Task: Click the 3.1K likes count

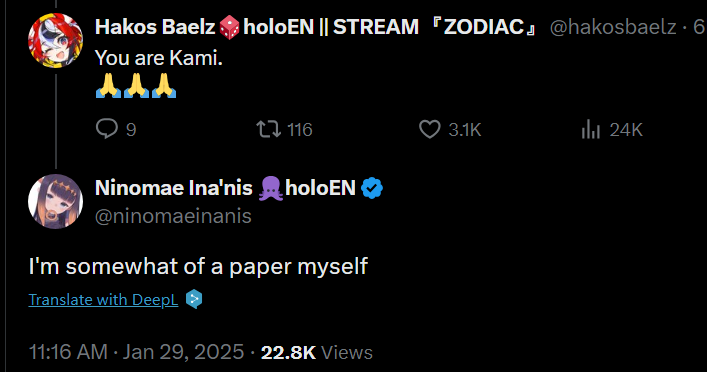Action: click(465, 130)
